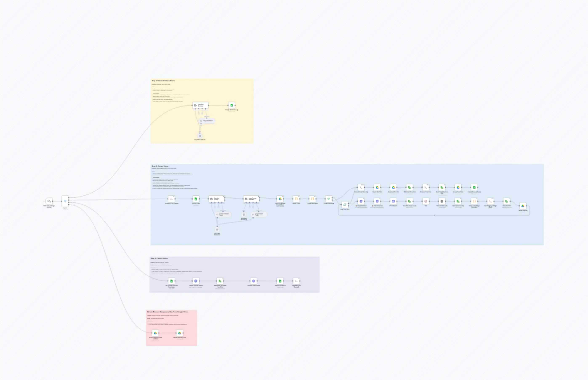Open the HTTP Request node in the lower row

point(394,201)
